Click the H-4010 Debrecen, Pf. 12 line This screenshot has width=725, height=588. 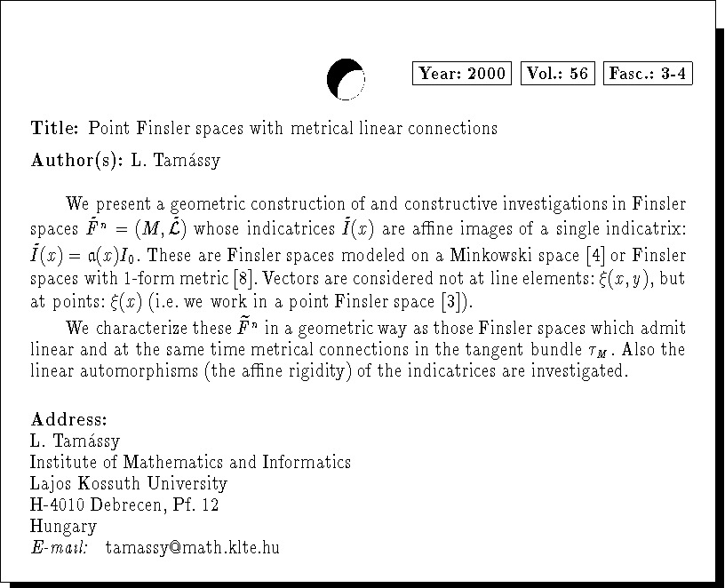click(124, 505)
